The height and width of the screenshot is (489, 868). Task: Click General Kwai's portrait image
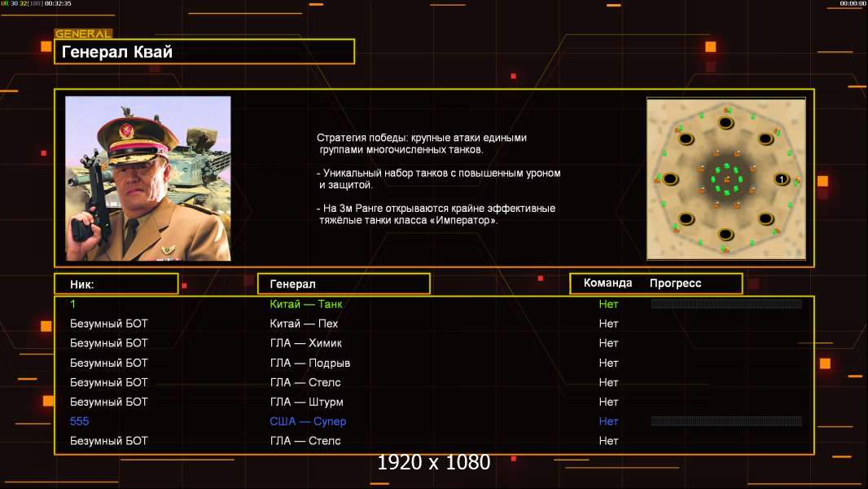pyautogui.click(x=148, y=178)
